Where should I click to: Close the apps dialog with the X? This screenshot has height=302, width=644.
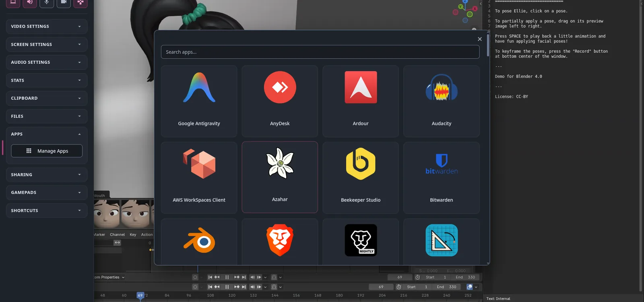tap(480, 39)
